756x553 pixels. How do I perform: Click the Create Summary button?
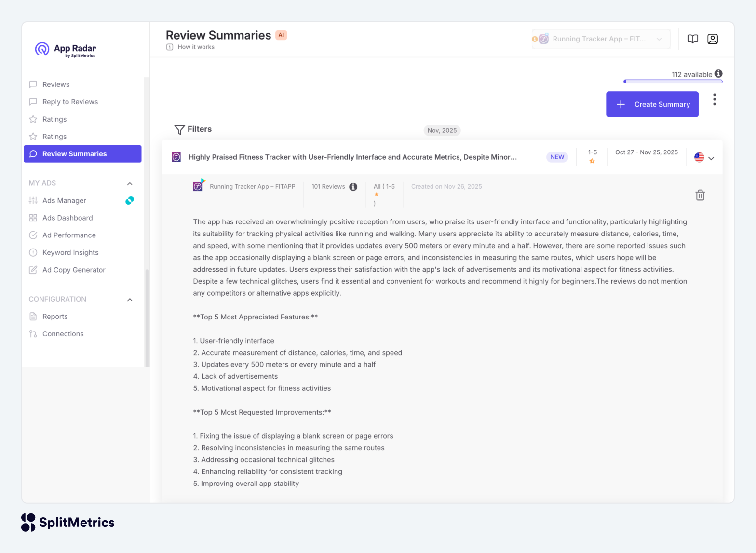point(652,104)
